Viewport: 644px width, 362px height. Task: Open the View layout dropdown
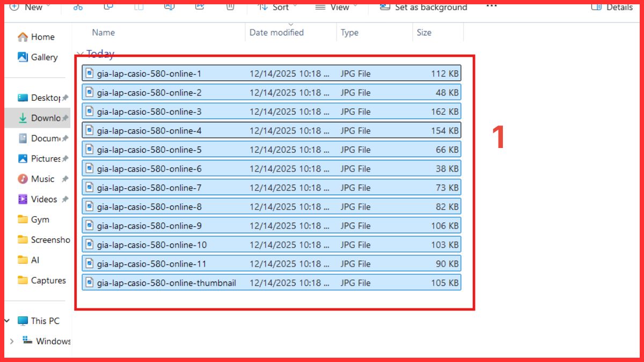(x=336, y=7)
